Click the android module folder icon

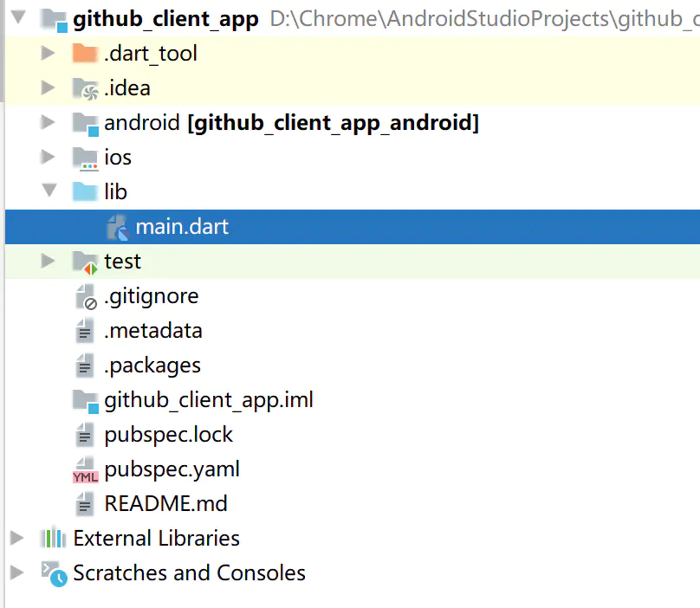pyautogui.click(x=85, y=123)
